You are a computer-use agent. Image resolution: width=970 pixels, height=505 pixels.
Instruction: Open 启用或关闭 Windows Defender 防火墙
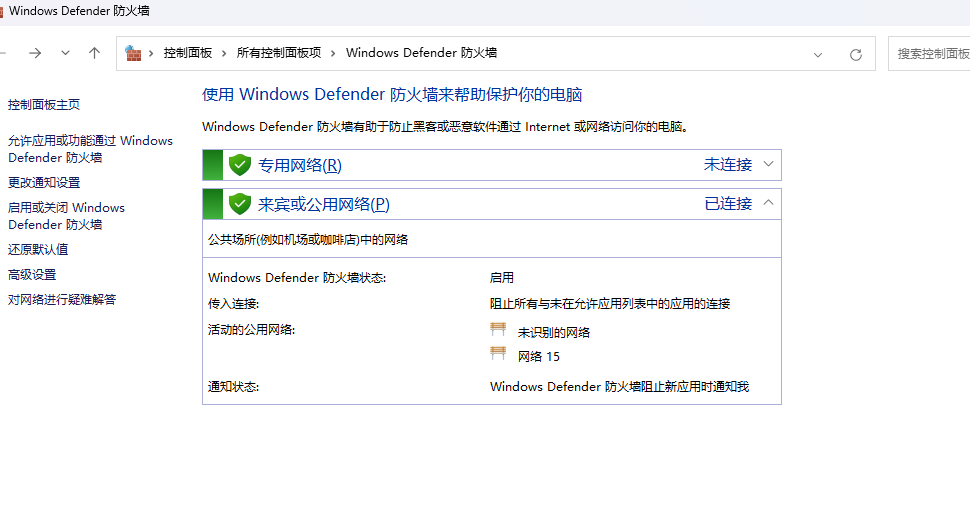pos(66,216)
